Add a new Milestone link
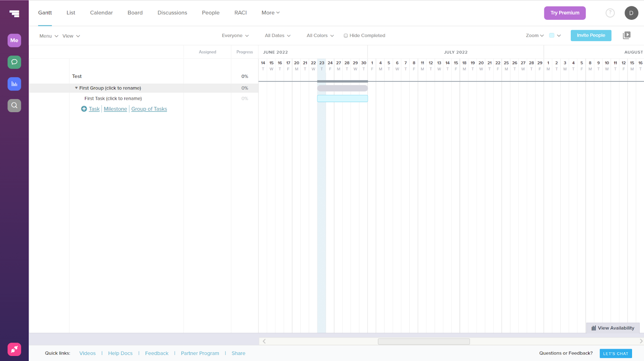Image resolution: width=644 pixels, height=361 pixels. [x=116, y=109]
